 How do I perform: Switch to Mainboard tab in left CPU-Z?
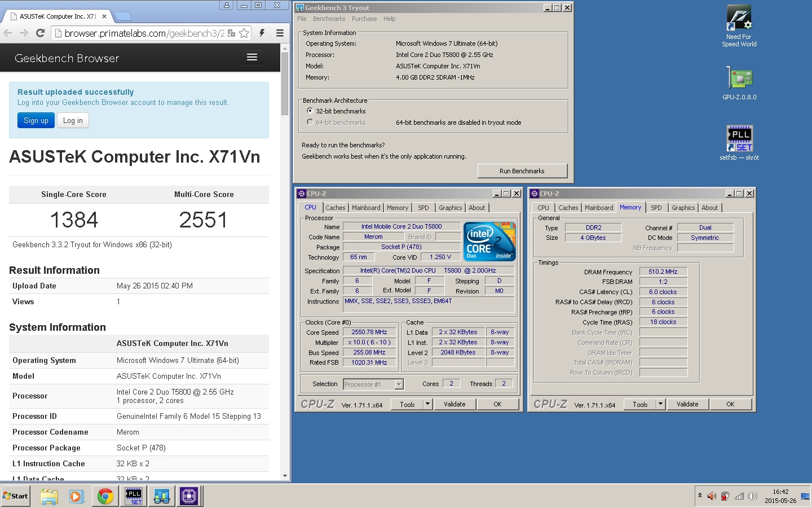366,208
